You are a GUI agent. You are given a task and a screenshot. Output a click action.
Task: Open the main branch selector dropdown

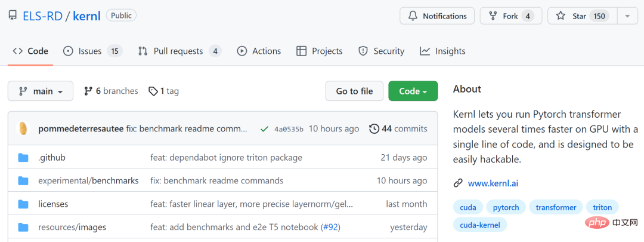coord(41,91)
